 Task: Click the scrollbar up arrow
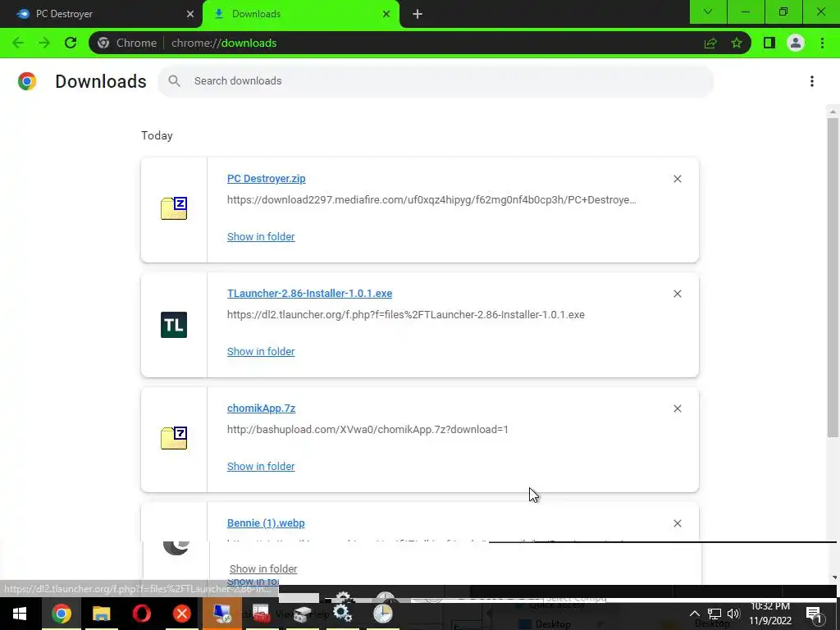(832, 112)
